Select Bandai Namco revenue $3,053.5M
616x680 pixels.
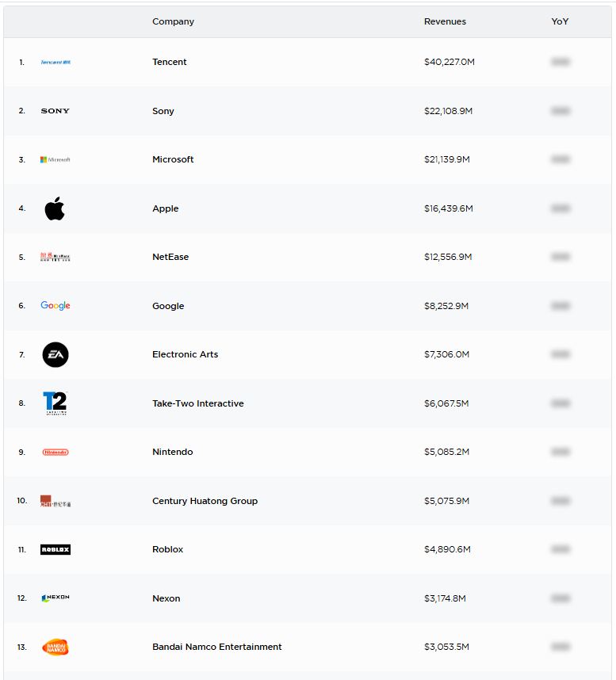446,647
